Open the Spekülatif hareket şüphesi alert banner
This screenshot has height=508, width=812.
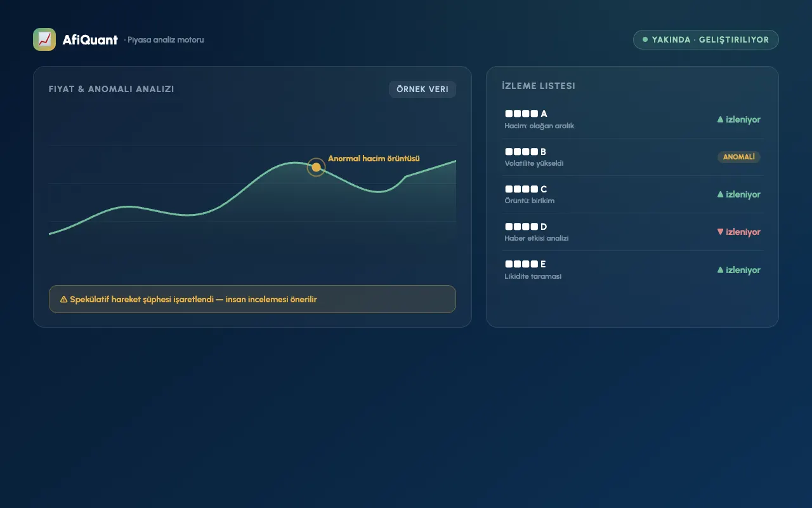[252, 299]
